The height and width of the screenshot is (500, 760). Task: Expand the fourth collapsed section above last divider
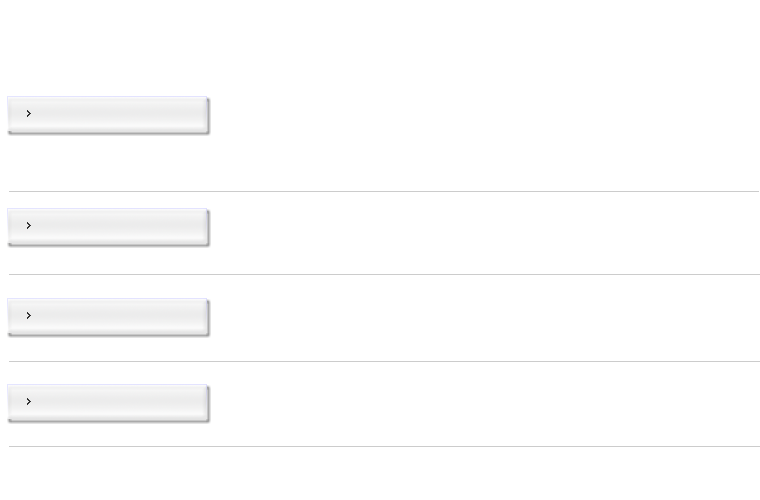click(108, 403)
